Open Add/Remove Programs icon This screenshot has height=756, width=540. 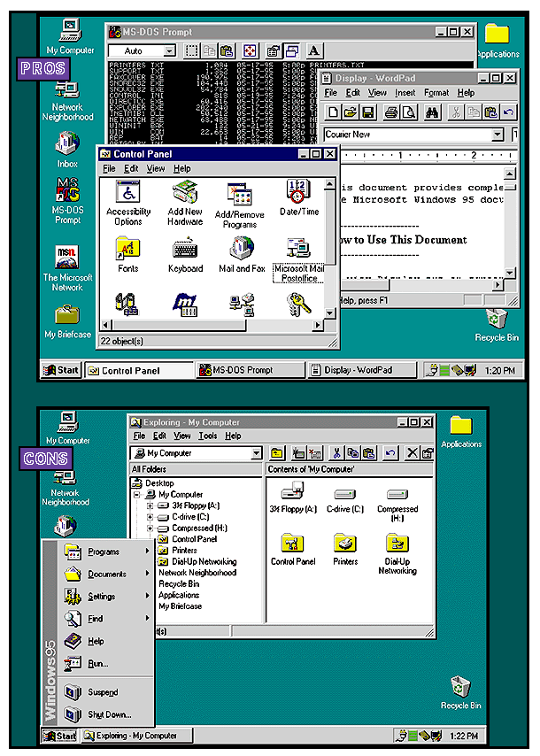pyautogui.click(x=240, y=204)
